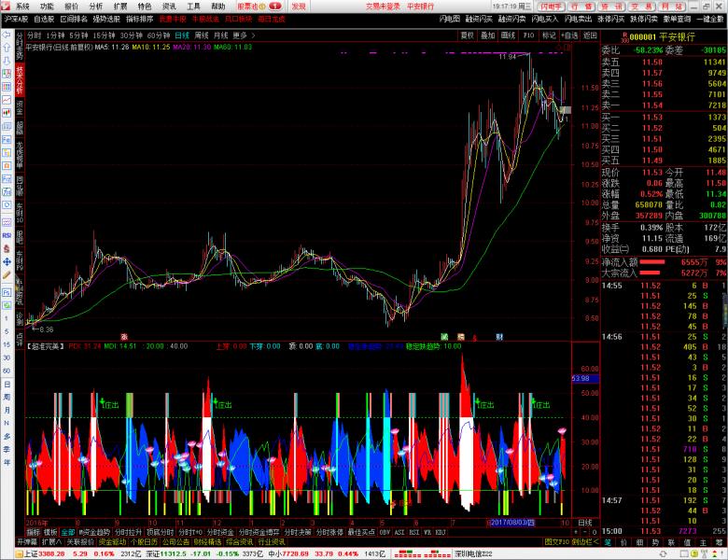Image resolution: width=728 pixels, height=560 pixels.
Task: Open the 指标 indicator selector
Action: click(x=33, y=533)
